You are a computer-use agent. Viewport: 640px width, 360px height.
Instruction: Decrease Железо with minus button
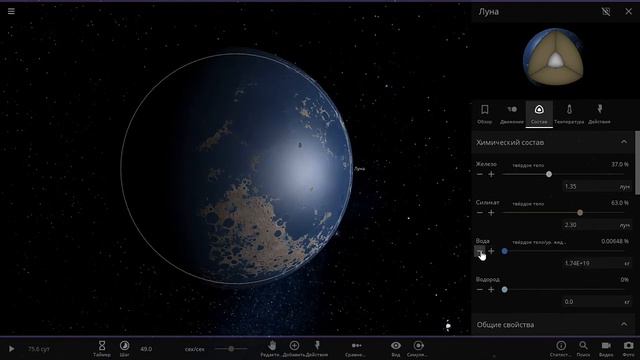(480, 174)
